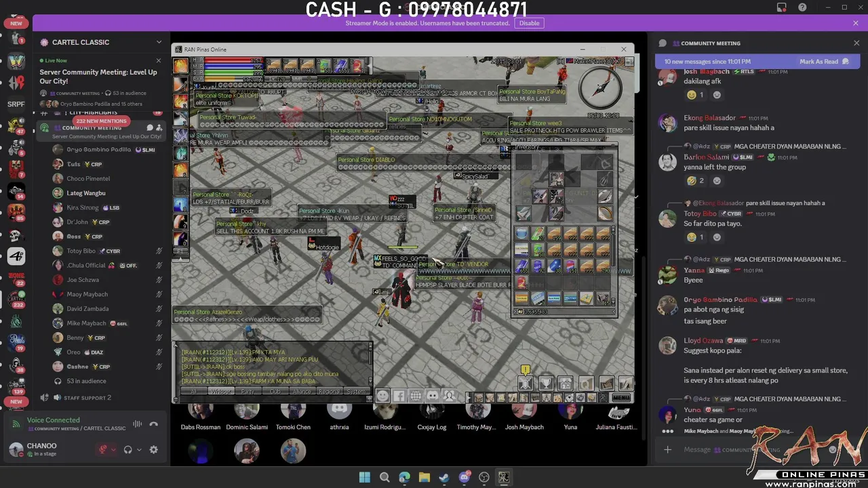868x488 pixels.
Task: Click the in-game Discord icon
Action: click(x=433, y=396)
